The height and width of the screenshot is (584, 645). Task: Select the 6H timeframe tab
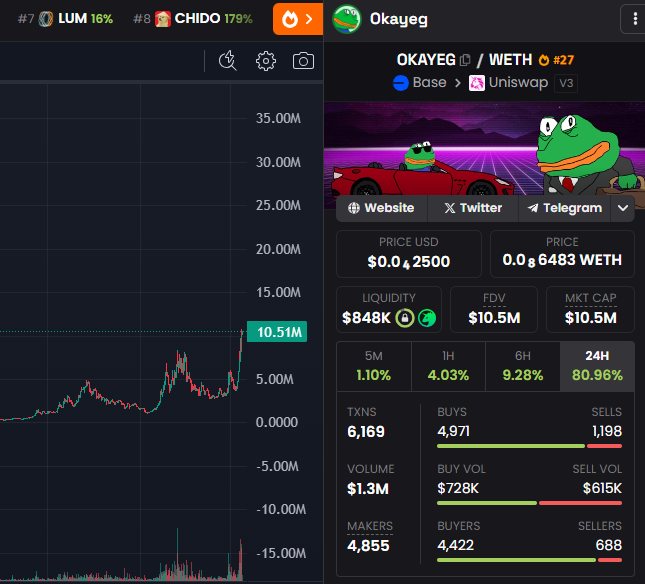pyautogui.click(x=523, y=366)
